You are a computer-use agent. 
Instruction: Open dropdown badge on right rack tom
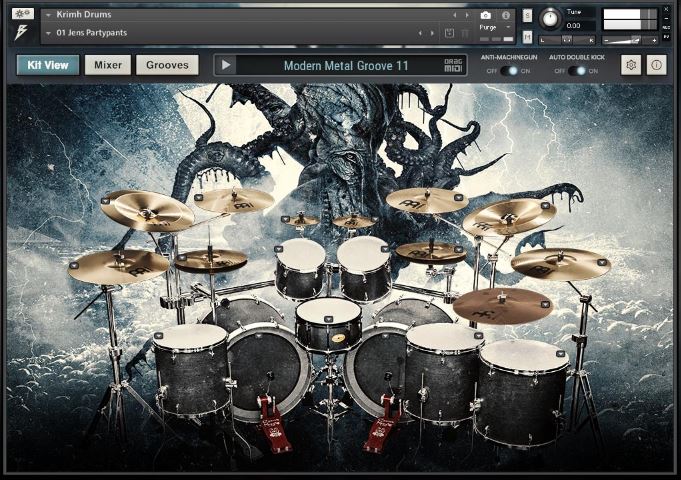click(x=385, y=249)
